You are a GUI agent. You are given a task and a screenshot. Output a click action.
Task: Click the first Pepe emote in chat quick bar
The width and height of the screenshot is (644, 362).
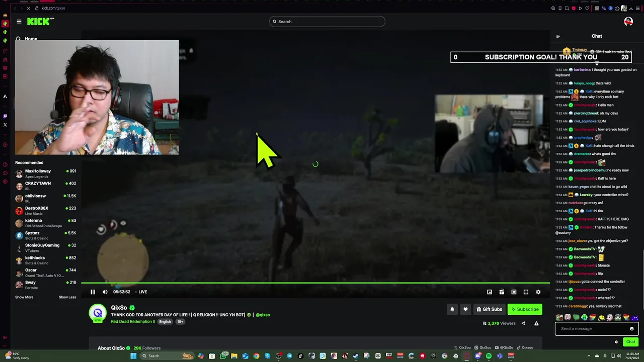[x=559, y=317]
